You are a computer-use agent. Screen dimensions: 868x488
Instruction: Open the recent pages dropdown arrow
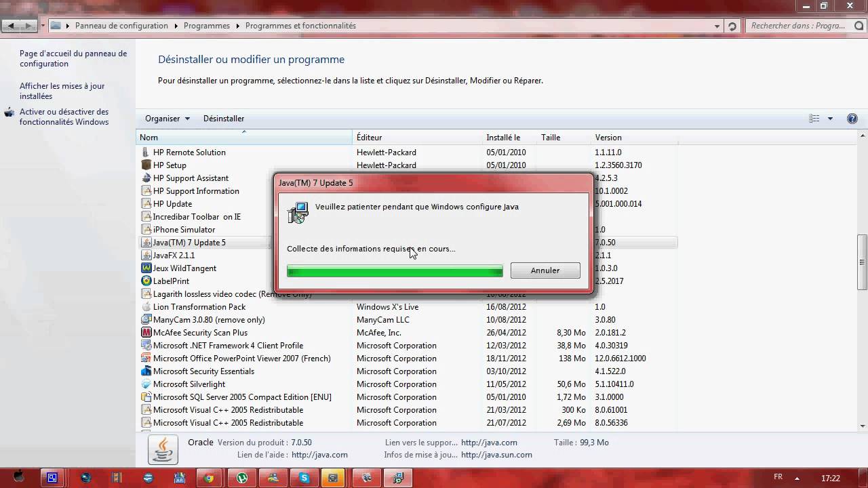point(43,26)
